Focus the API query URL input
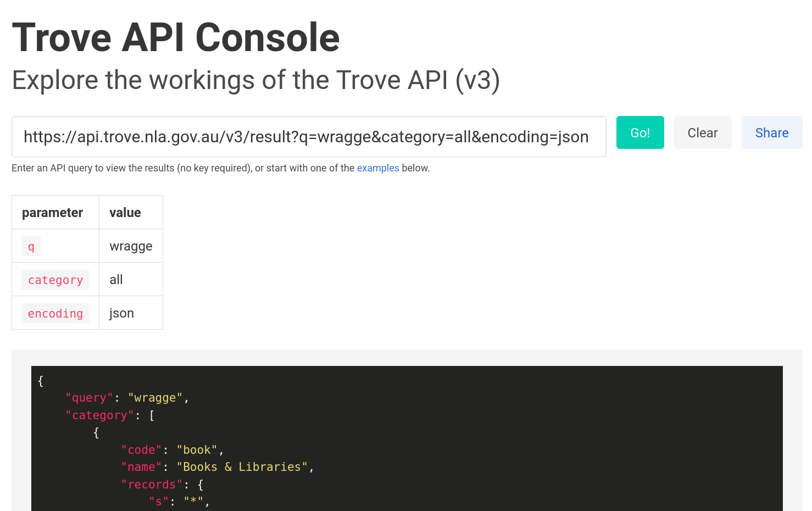 click(309, 137)
